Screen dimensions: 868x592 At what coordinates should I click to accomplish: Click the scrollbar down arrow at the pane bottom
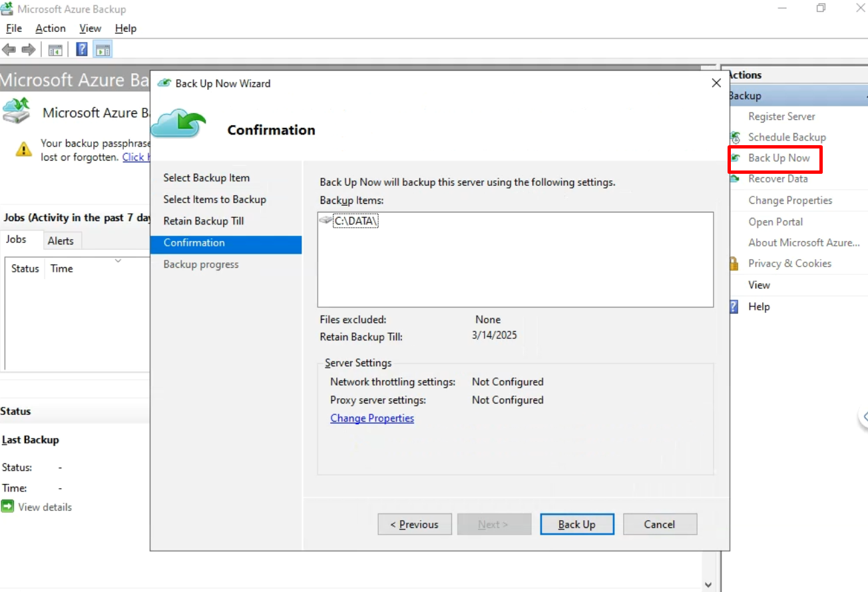point(710,584)
